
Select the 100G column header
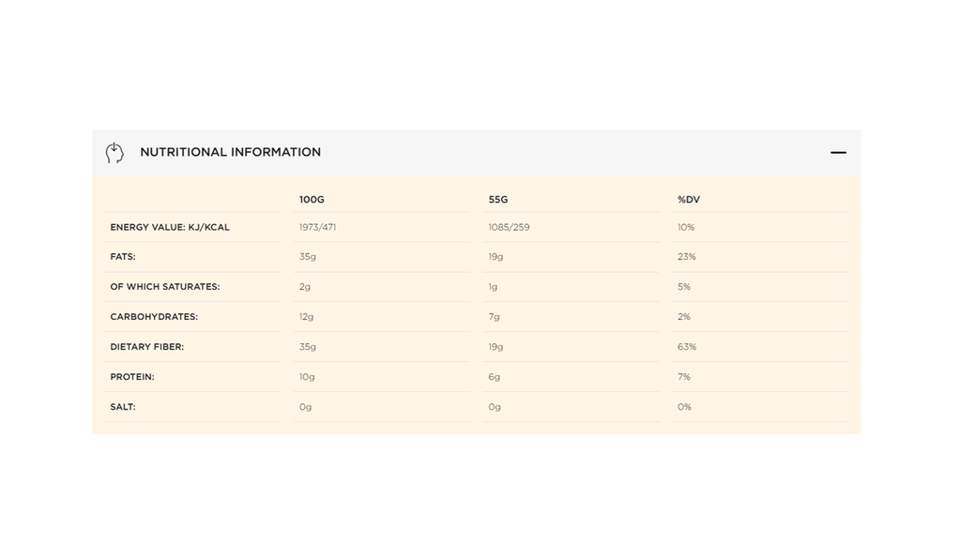[x=312, y=200]
